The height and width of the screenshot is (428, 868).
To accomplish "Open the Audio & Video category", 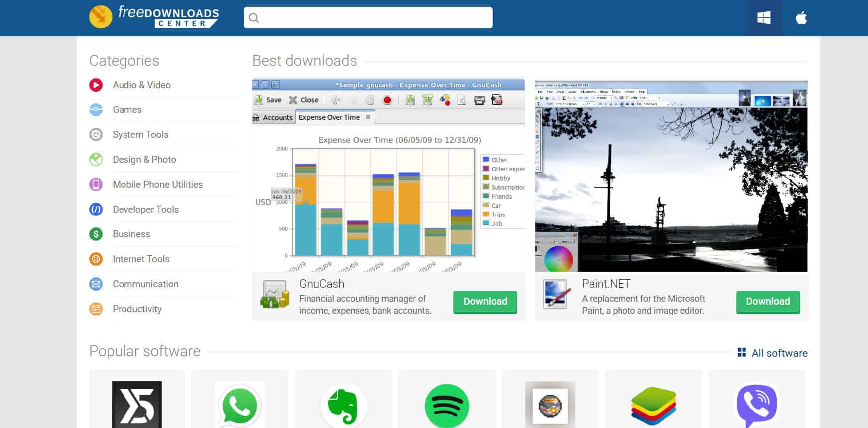I will tap(141, 85).
